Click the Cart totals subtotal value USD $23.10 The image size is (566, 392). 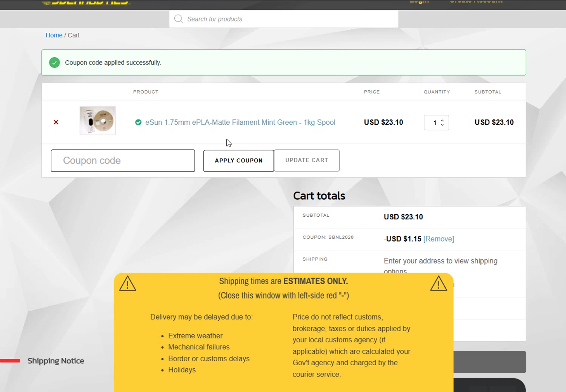403,217
